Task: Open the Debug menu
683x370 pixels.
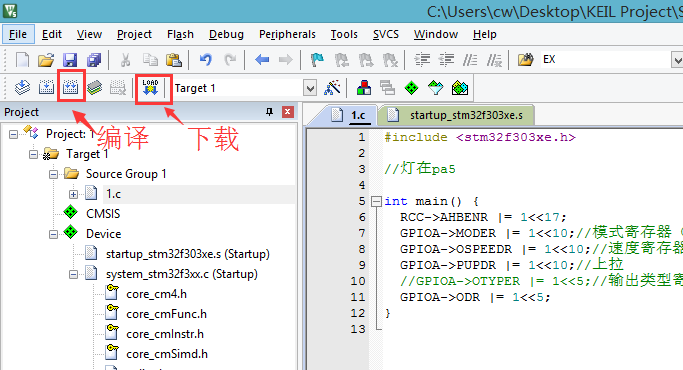Action: pos(226,34)
